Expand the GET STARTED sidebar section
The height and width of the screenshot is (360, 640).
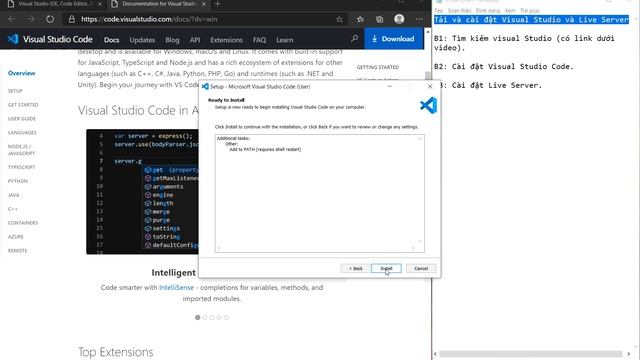point(23,105)
